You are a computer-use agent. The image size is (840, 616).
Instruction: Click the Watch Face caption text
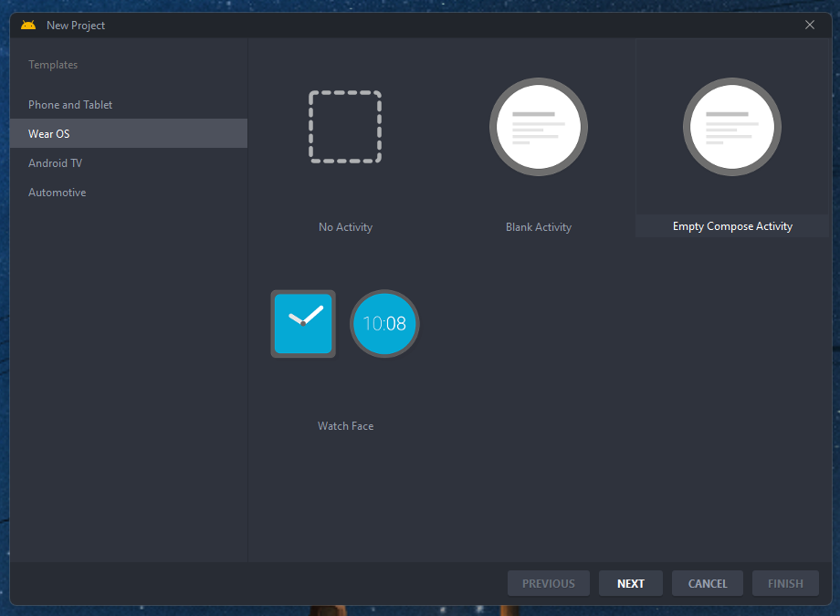[x=345, y=426]
